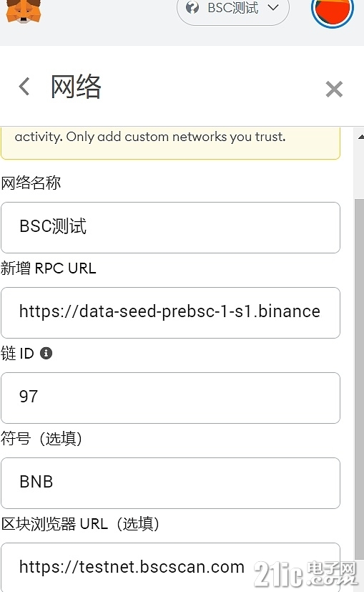The height and width of the screenshot is (592, 364).
Task: Click the 符号 field containing BNB
Action: point(170,483)
